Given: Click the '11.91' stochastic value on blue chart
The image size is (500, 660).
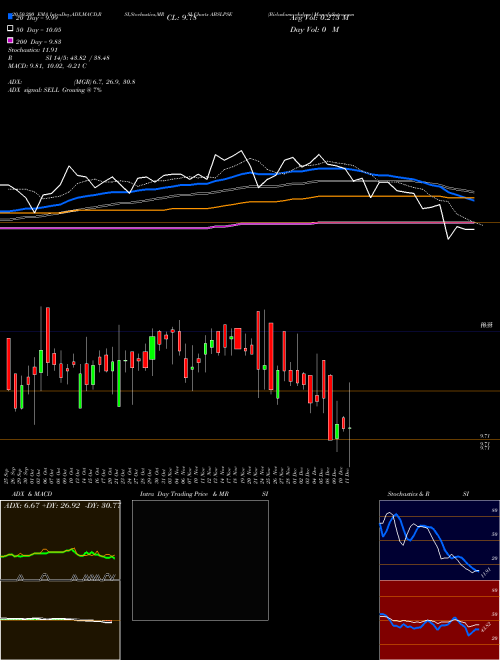Looking at the screenshot, I should (x=486, y=572).
